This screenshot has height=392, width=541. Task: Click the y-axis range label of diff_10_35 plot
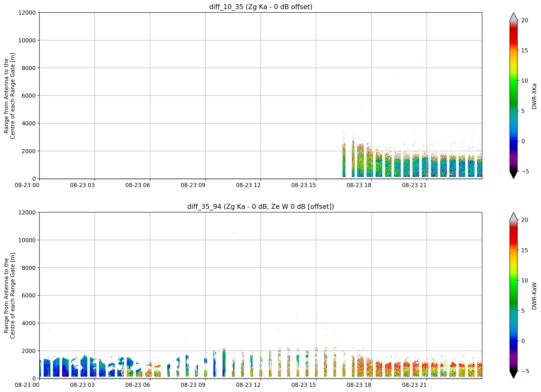[9, 96]
